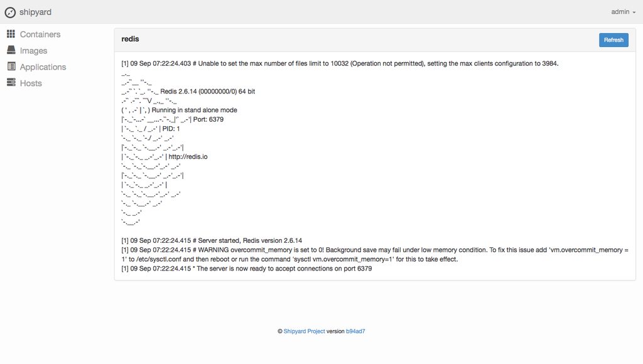Navigate to Applications
Image resolution: width=643 pixels, height=364 pixels.
[43, 67]
